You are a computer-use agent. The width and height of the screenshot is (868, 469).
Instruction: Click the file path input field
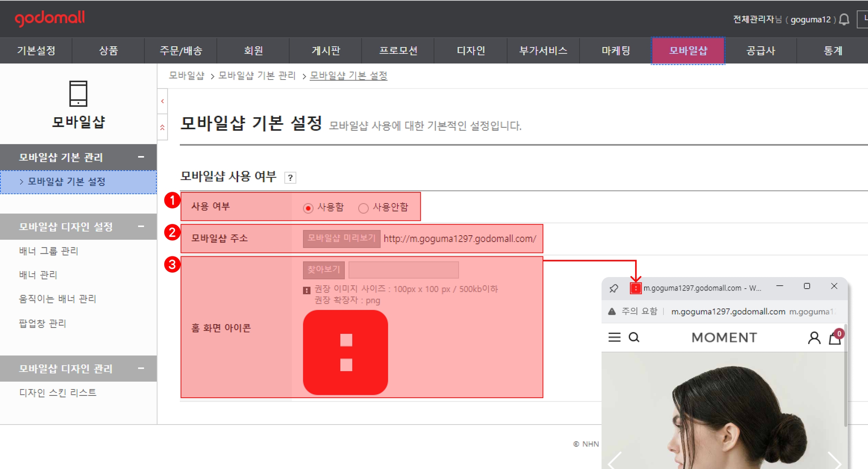tap(403, 270)
